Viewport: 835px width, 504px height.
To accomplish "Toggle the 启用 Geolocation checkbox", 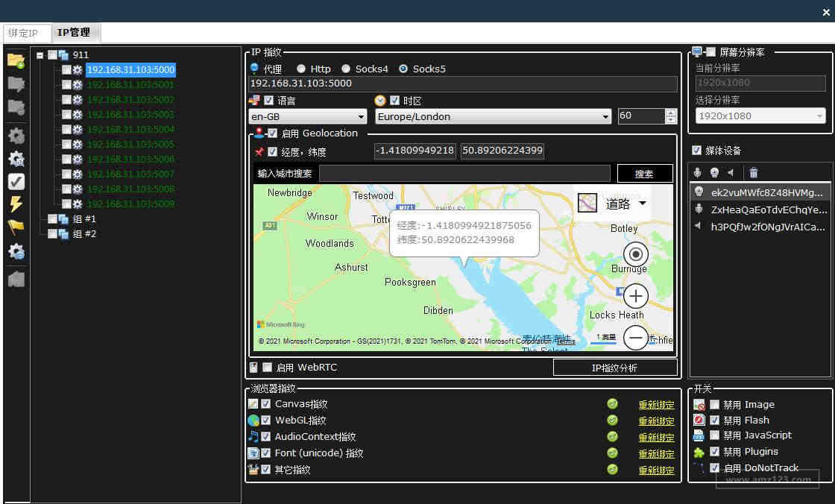I will click(273, 133).
